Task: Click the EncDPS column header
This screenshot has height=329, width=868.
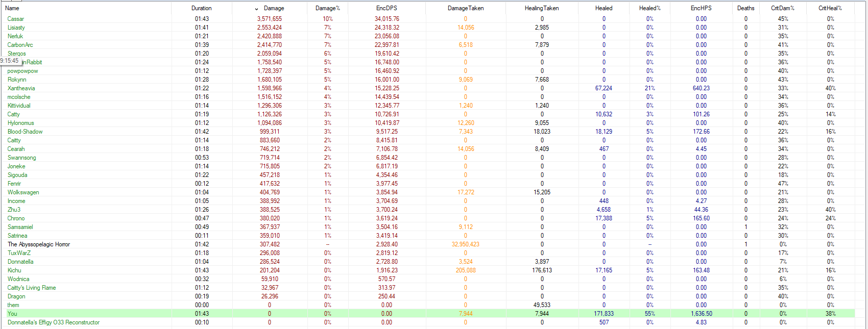Action: [387, 8]
